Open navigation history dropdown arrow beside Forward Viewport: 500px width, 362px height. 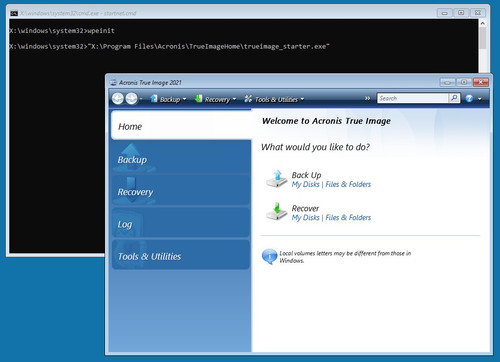tap(141, 99)
